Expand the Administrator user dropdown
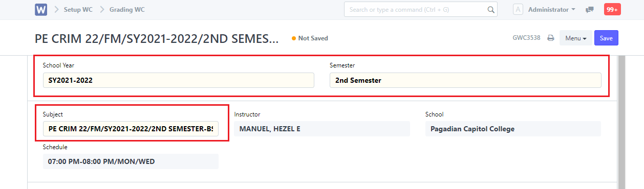The height and width of the screenshot is (189, 644). (x=552, y=9)
